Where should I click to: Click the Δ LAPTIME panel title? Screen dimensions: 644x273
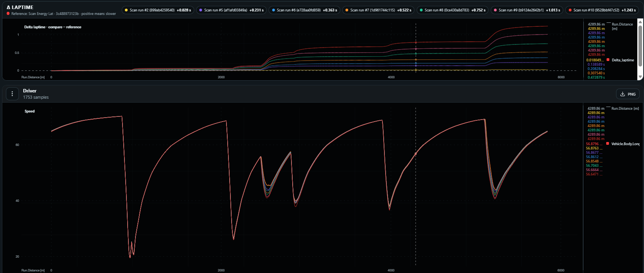[x=20, y=7]
